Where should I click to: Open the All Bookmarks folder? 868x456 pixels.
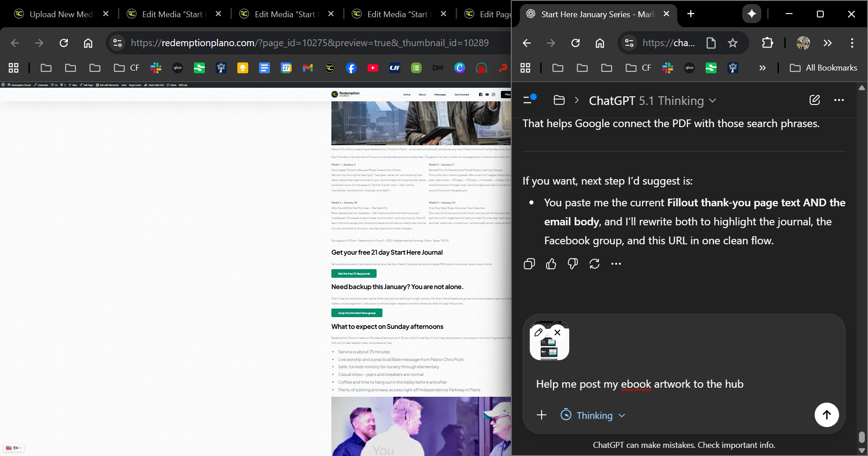(x=823, y=68)
